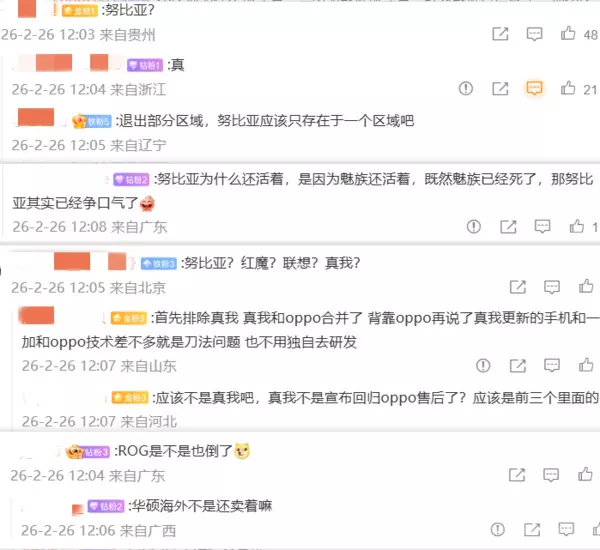Share the 广东 12:08 魅族 comment
Screen dimensions: 600x550
point(508,227)
